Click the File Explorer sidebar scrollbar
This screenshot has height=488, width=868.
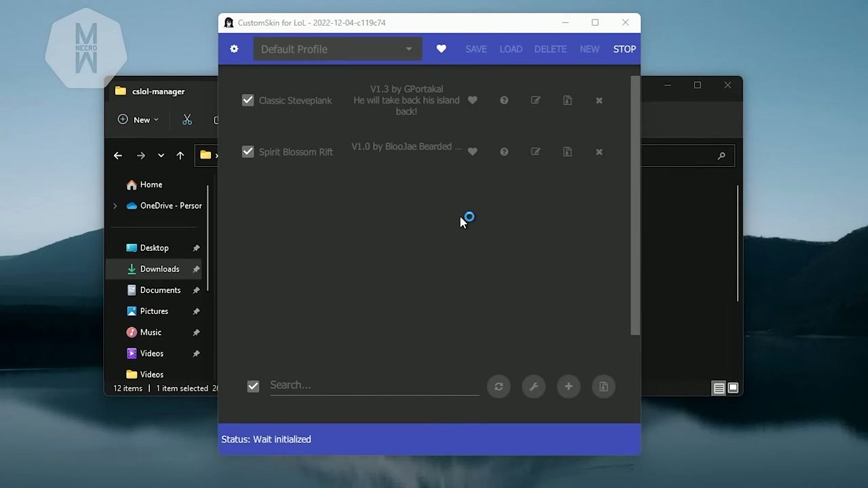(x=208, y=237)
